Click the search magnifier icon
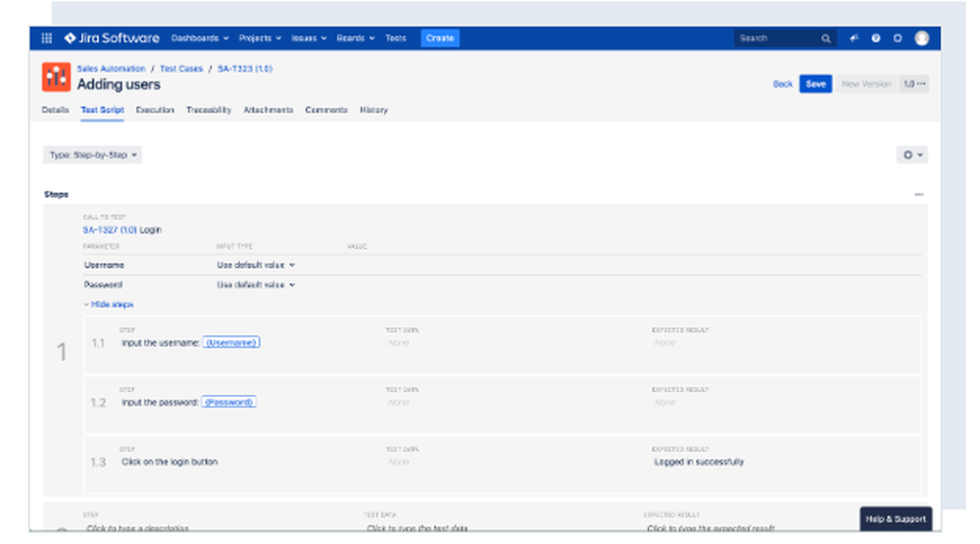The height and width of the screenshot is (544, 980). (x=825, y=39)
